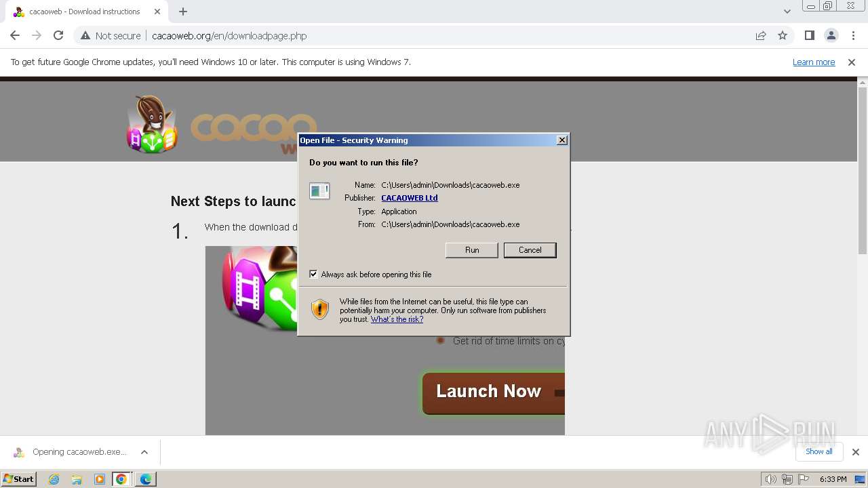Open Microsoft Edge from taskbar

pos(146,479)
